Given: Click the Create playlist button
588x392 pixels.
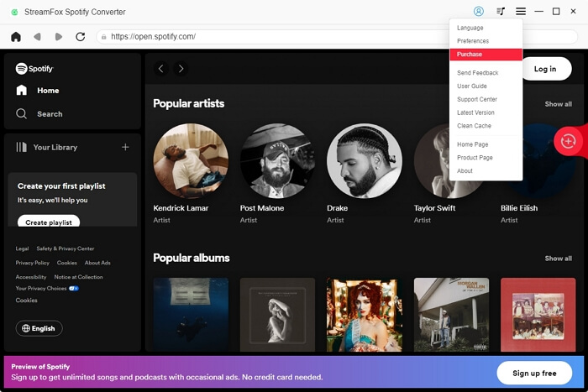Looking at the screenshot, I should click(49, 222).
